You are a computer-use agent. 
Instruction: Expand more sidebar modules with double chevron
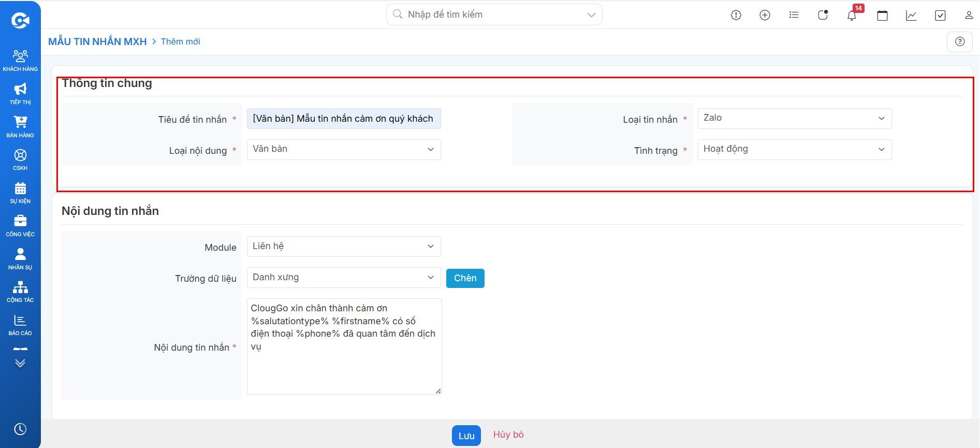[x=20, y=363]
